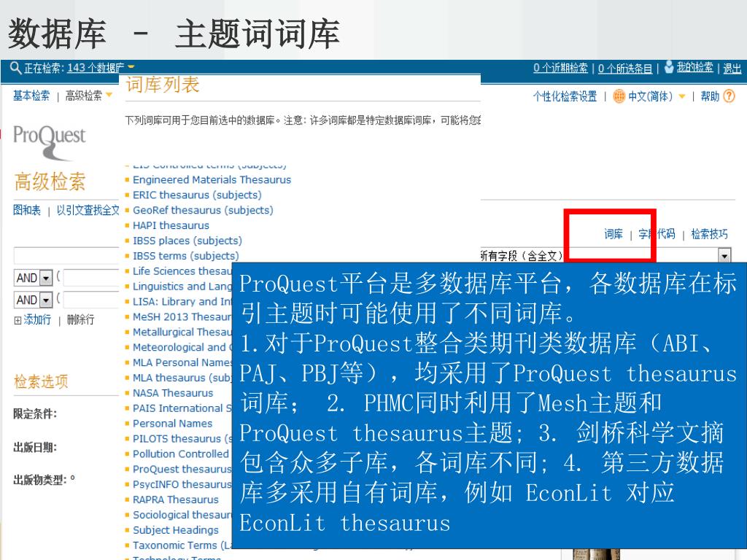This screenshot has width=747, height=560.
Task: Open IBSS terms (subjects)
Action: 186,256
